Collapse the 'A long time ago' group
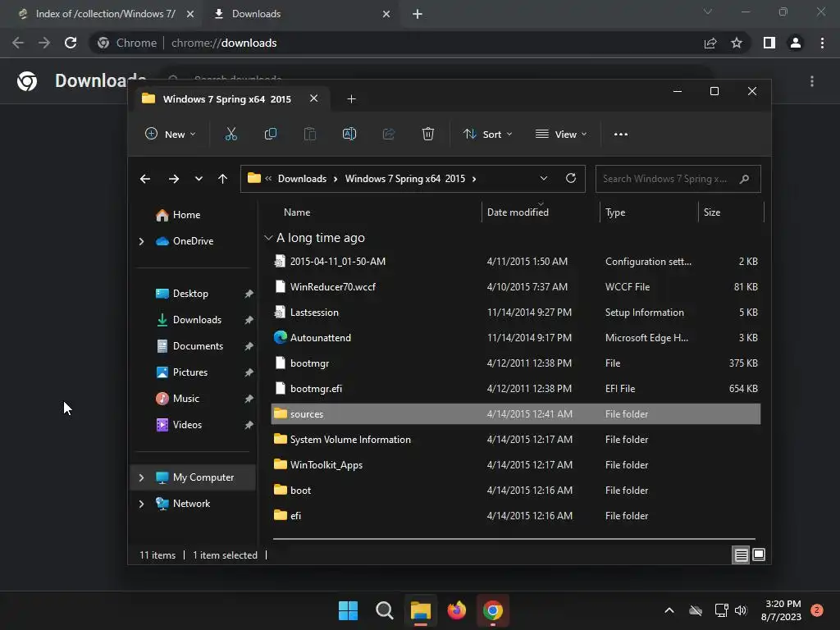 (x=268, y=238)
